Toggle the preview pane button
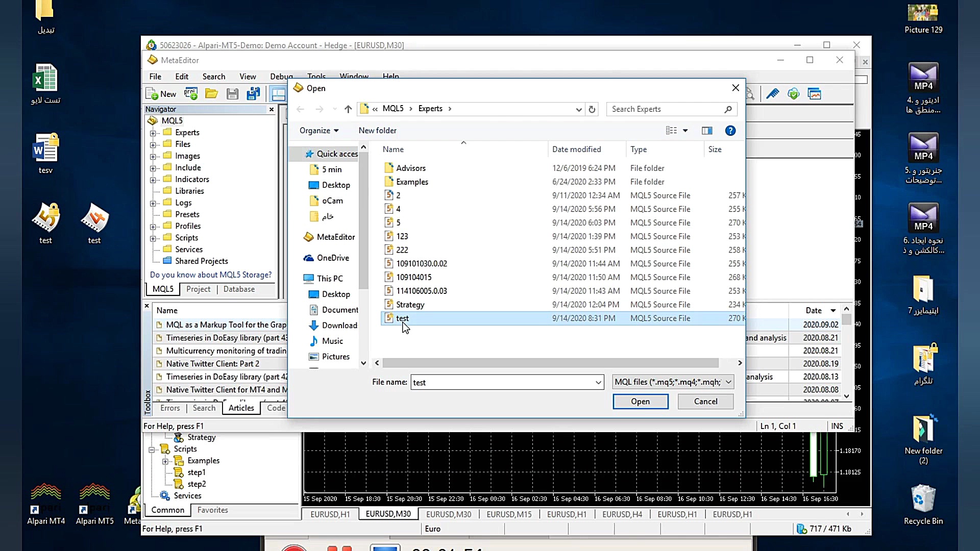The image size is (980, 551). coord(707,131)
